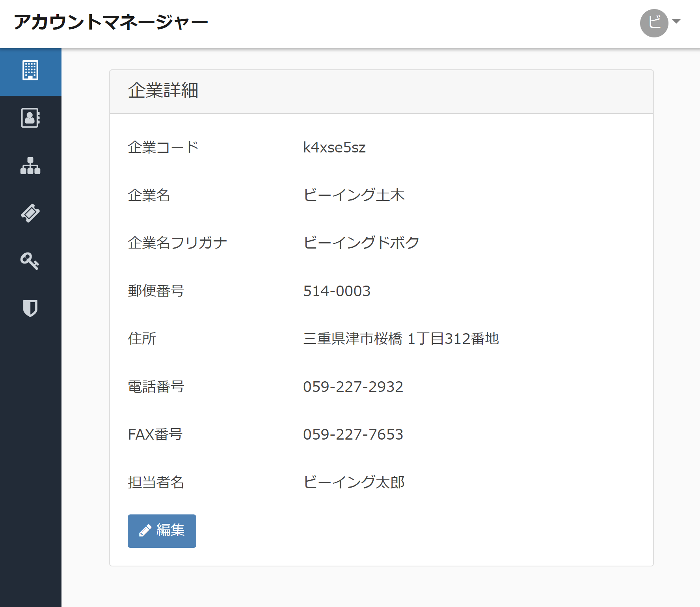Open the address book contacts icon
The width and height of the screenshot is (700, 607).
30,118
